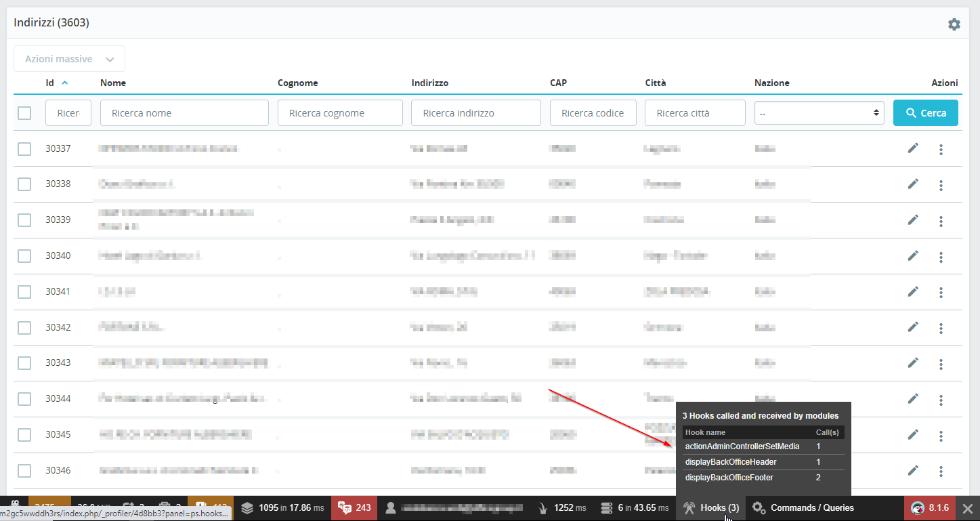Edit address row 30343 with pencil
Image resolution: width=980 pixels, height=521 pixels.
913,362
